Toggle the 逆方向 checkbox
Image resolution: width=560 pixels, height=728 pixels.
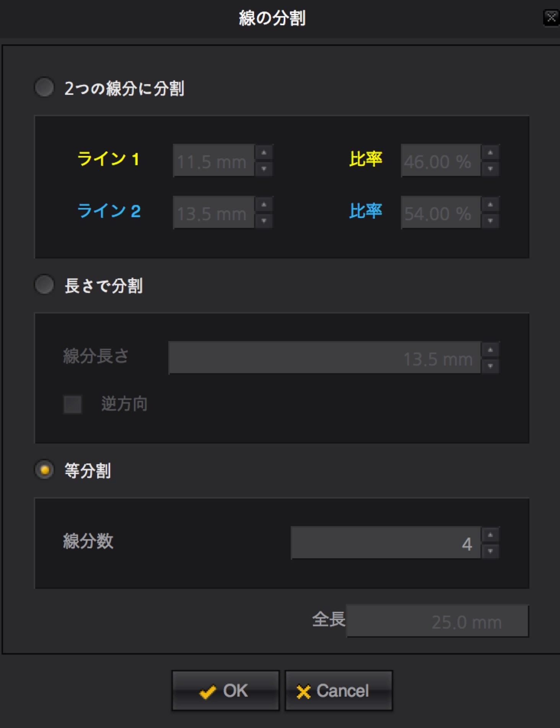coord(73,404)
